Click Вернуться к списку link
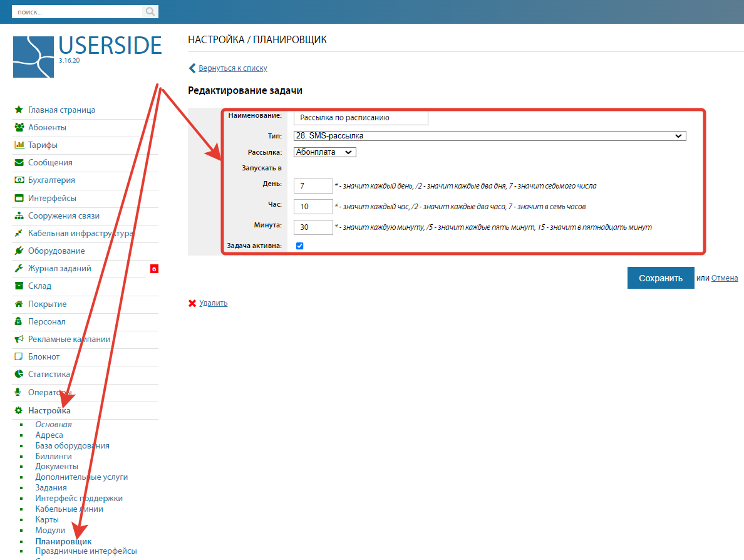744x560 pixels. pos(233,68)
